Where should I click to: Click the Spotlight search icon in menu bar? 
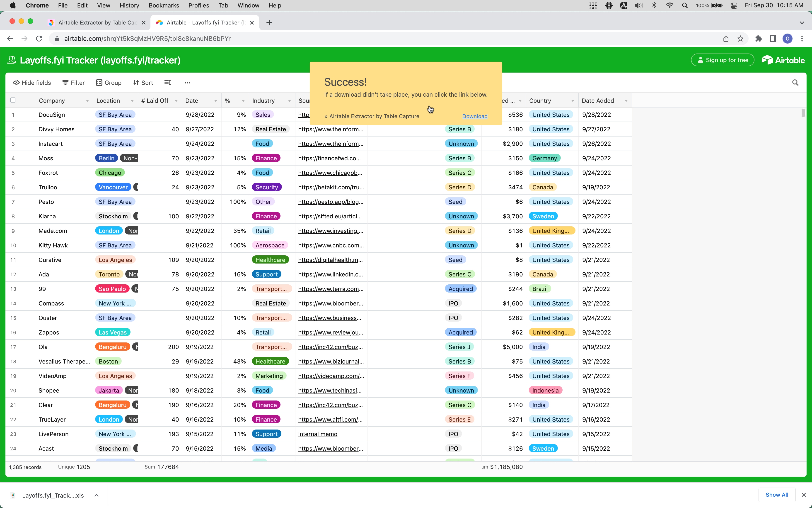coord(685,5)
